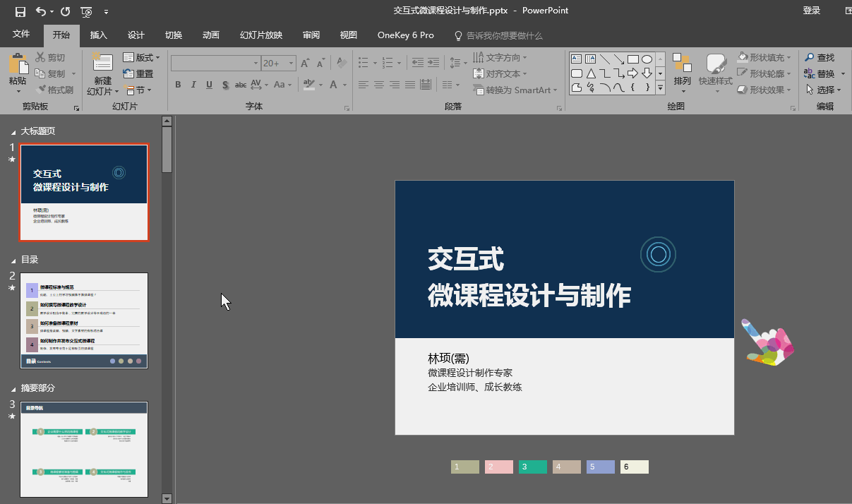Screen dimensions: 852x504
Task: Click the green swatch numbered 3 below the slide
Action: tap(532, 467)
